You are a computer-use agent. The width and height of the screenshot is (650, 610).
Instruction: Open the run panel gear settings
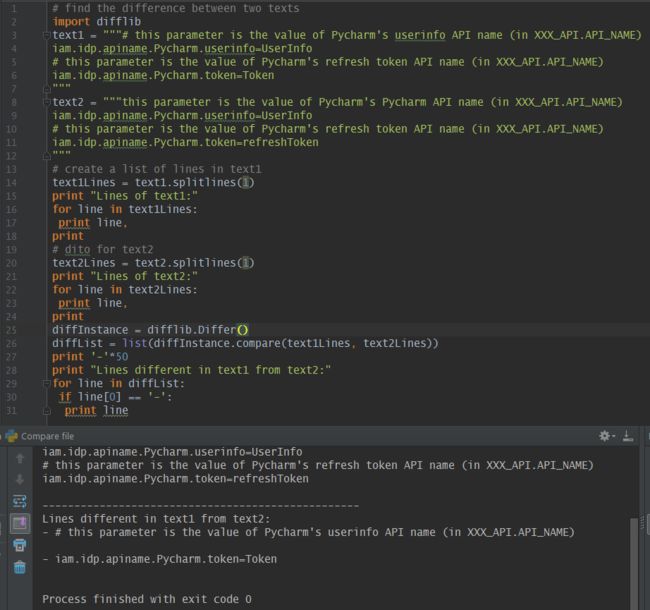point(605,436)
